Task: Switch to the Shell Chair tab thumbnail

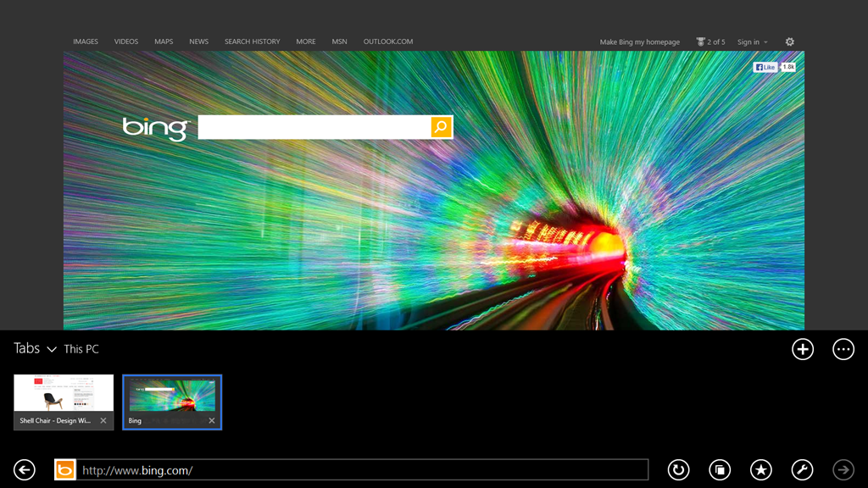Action: pos(64,395)
